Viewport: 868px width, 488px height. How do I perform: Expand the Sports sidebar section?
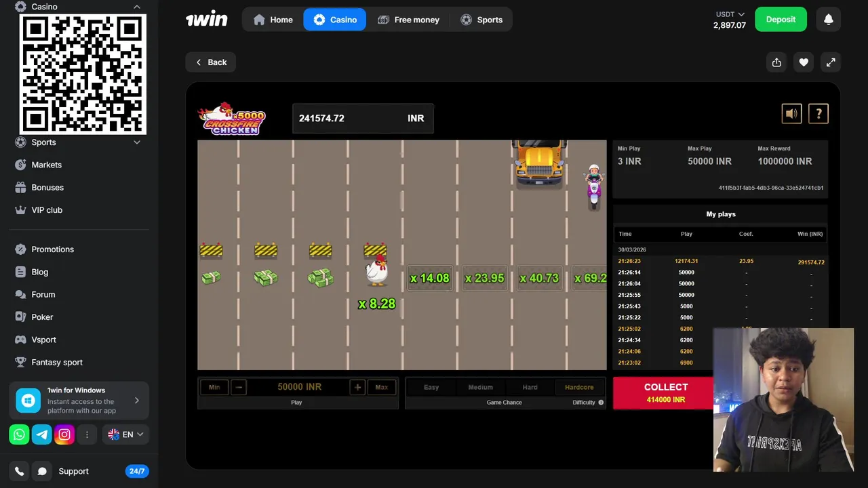click(x=136, y=142)
